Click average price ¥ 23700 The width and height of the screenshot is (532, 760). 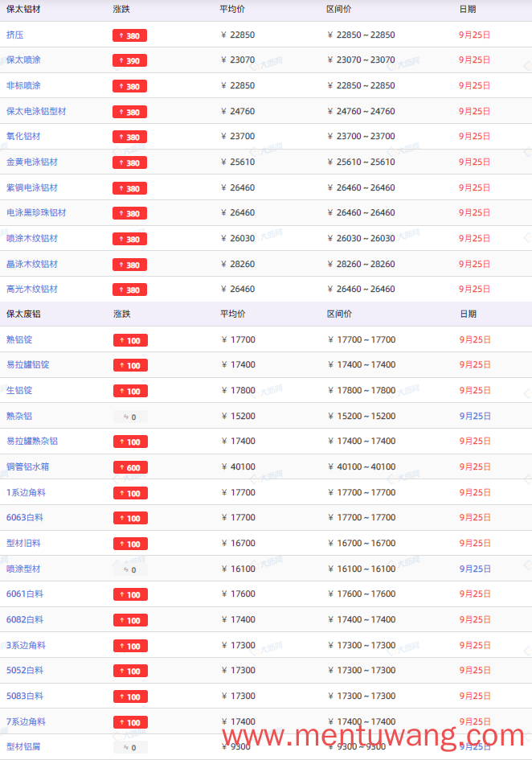pyautogui.click(x=237, y=137)
